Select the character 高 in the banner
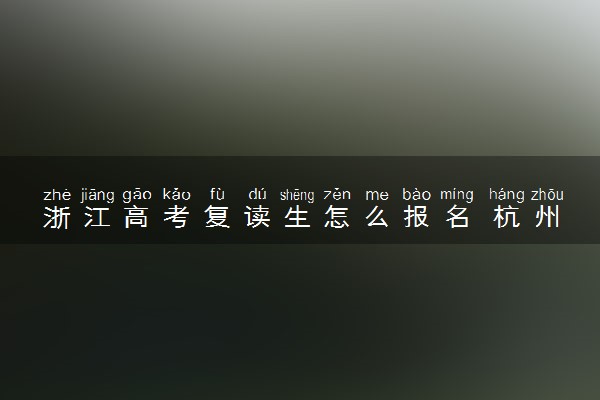600x400 pixels. 137,217
